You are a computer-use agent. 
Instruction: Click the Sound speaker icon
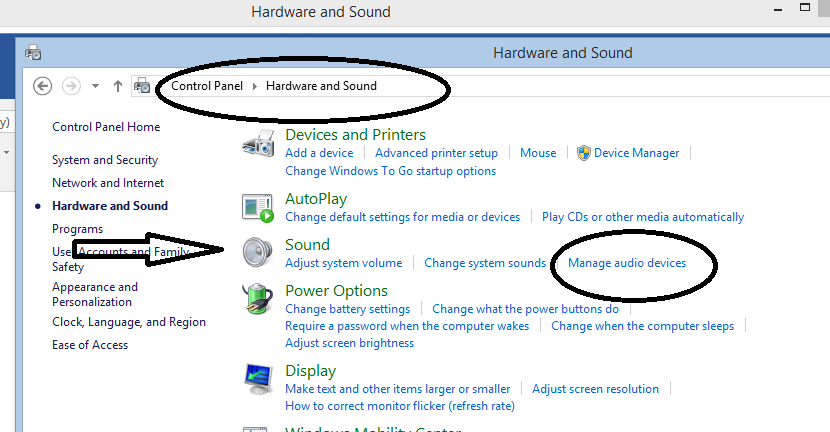coord(258,252)
